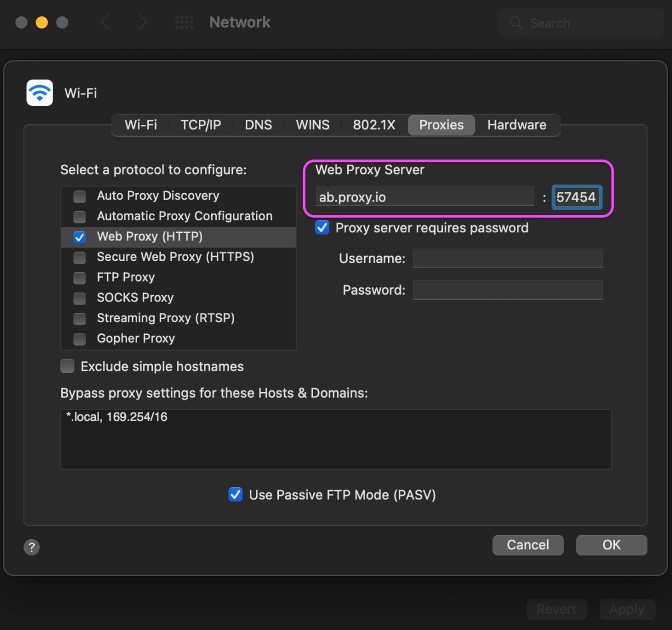Viewport: 672px width, 630px height.
Task: Click the Wi-Fi signal icon
Action: tap(39, 92)
